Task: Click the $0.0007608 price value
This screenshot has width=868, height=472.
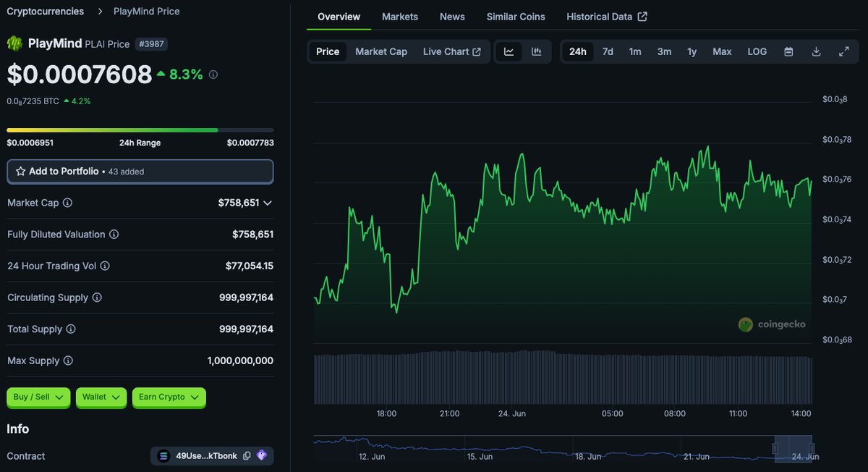Action: 80,75
